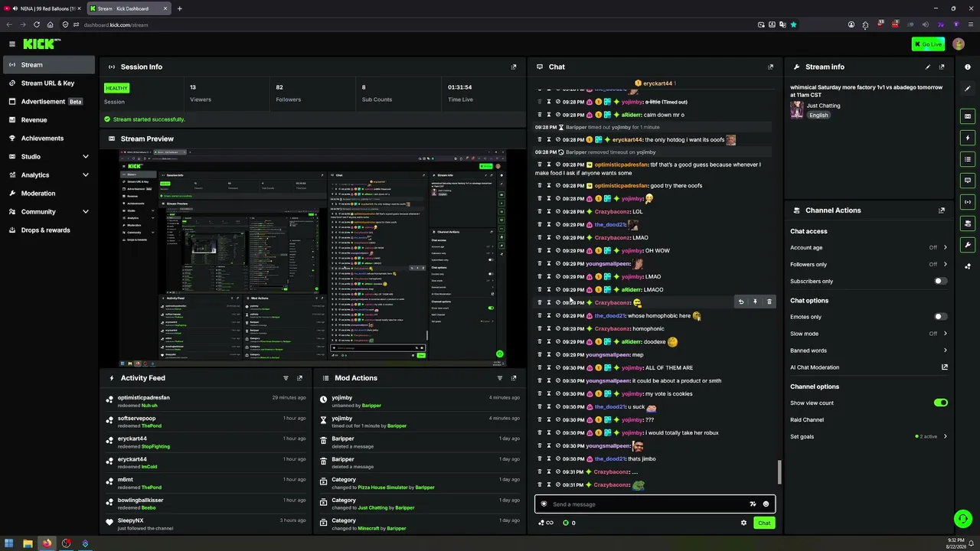Click the Kick logo

coord(38,44)
